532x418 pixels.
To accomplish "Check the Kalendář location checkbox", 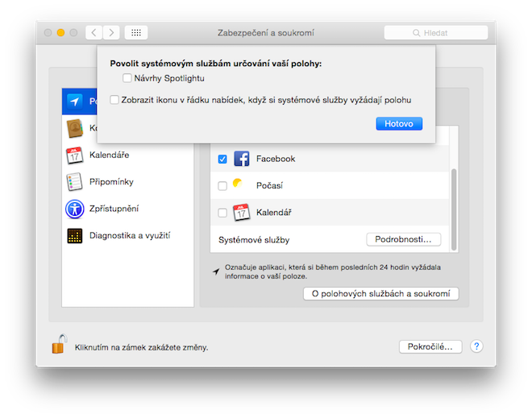I will (x=222, y=213).
